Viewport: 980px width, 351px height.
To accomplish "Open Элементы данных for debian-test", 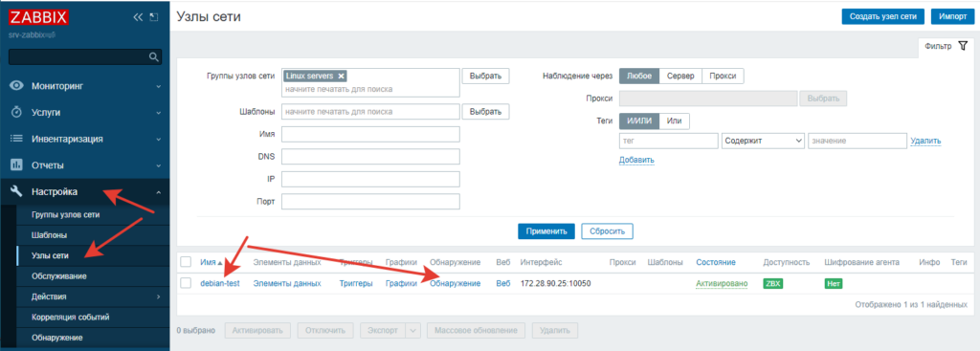I will pyautogui.click(x=287, y=283).
